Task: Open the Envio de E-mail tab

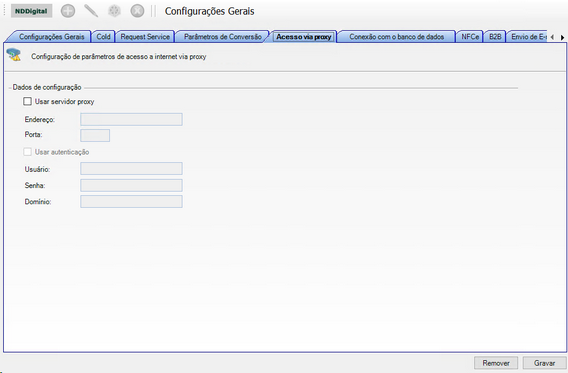Action: click(528, 37)
